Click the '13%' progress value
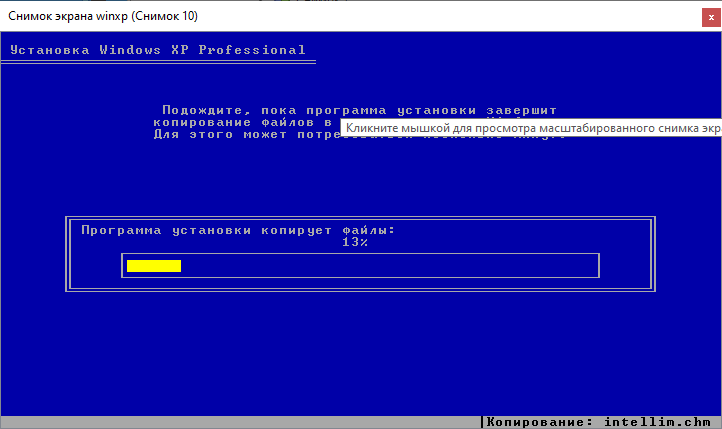 pyautogui.click(x=355, y=242)
